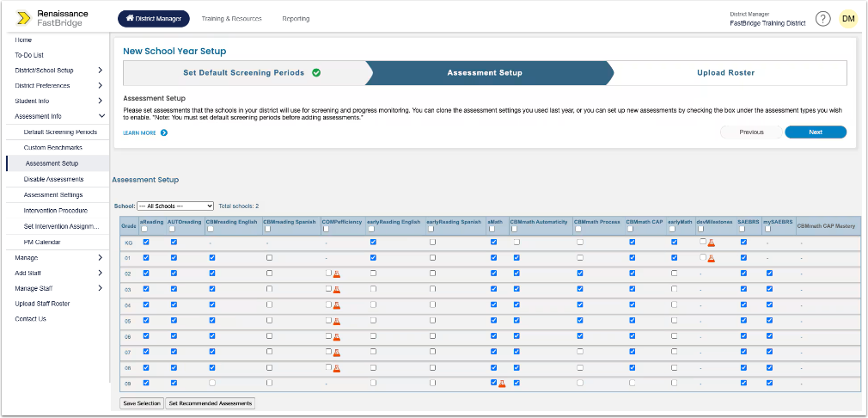
Task: Open Custom Benchmarks in sidebar
Action: (53, 148)
